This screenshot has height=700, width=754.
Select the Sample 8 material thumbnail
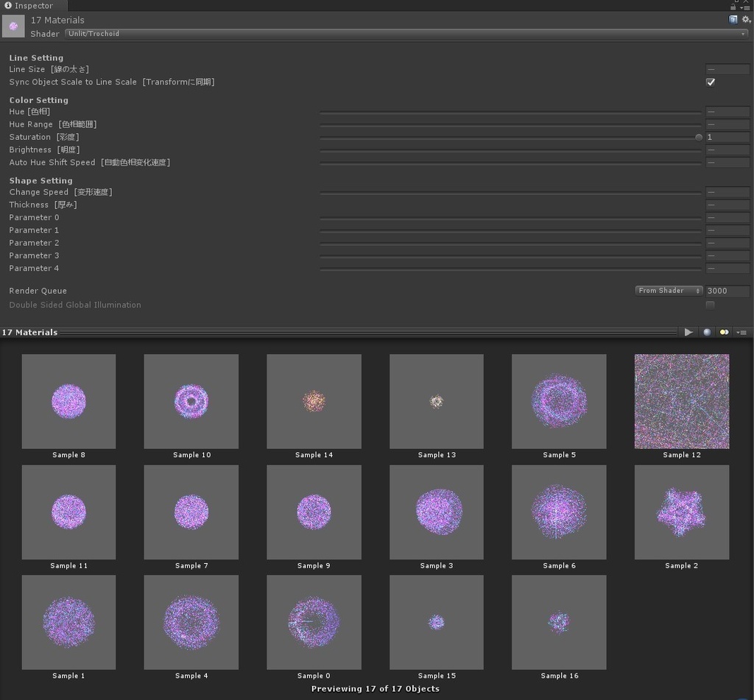[x=68, y=401]
